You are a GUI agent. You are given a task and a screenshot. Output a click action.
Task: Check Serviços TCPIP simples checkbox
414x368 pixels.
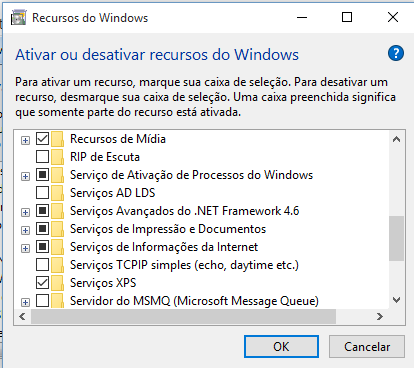[42, 265]
